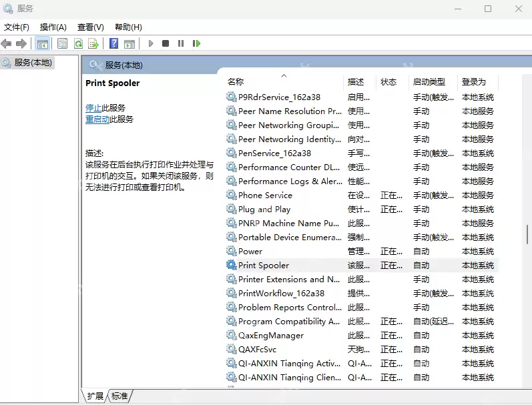Click the Refresh toolbar icon

[x=78, y=43]
